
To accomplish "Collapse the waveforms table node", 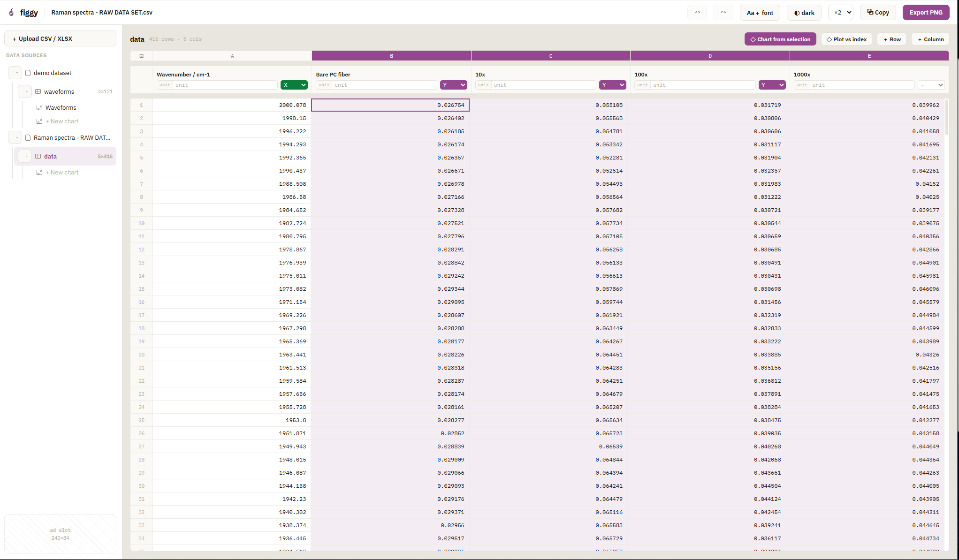I will click(25, 91).
